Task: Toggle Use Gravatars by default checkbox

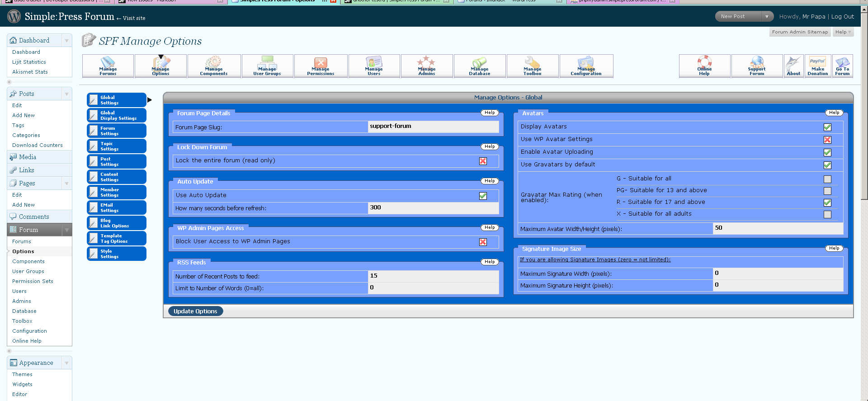Action: click(827, 165)
